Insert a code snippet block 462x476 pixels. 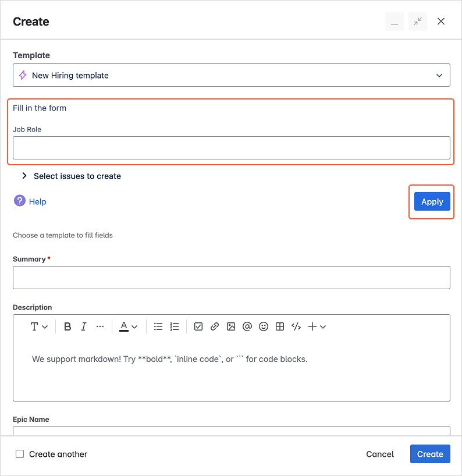click(296, 326)
